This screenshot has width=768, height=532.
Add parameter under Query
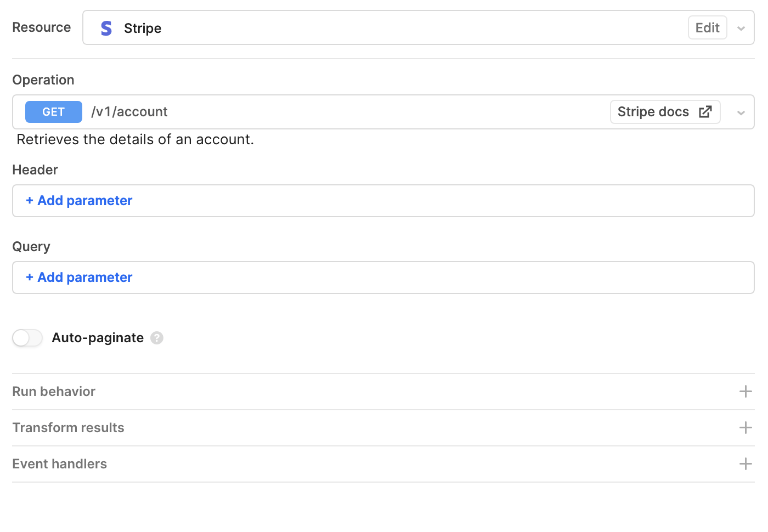[x=79, y=278]
